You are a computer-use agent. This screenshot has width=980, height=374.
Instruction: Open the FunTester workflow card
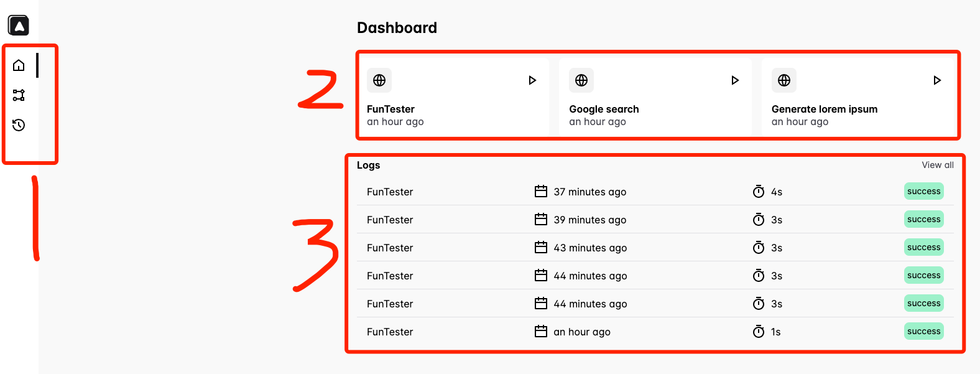[453, 96]
